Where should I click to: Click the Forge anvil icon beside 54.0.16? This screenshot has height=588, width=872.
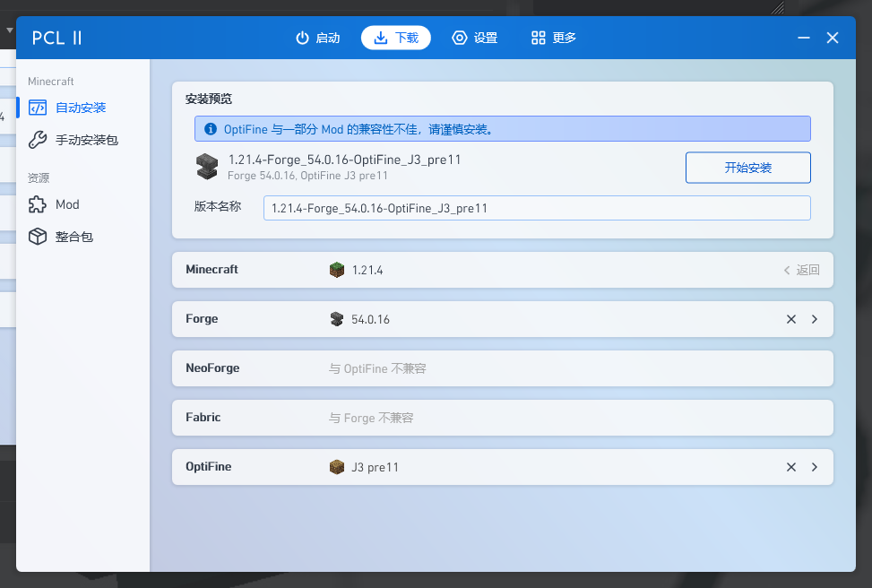click(x=337, y=319)
